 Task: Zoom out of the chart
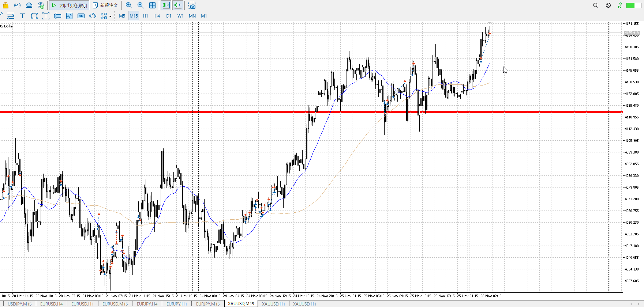(141, 5)
